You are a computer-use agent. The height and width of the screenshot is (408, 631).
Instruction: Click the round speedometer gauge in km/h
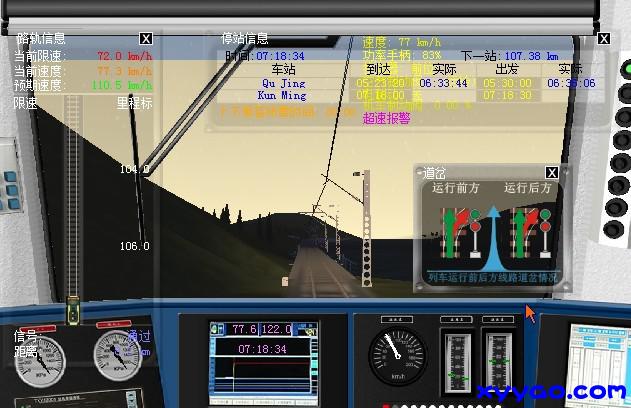(396, 355)
